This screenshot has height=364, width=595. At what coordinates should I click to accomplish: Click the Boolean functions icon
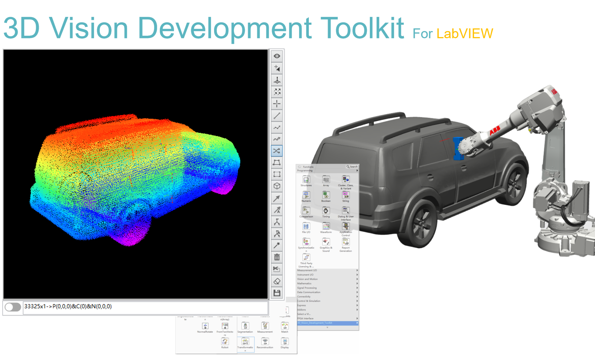(326, 195)
